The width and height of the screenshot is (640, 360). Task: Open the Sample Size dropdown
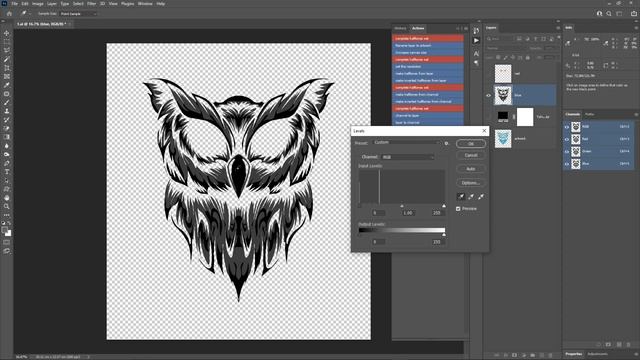click(78, 14)
